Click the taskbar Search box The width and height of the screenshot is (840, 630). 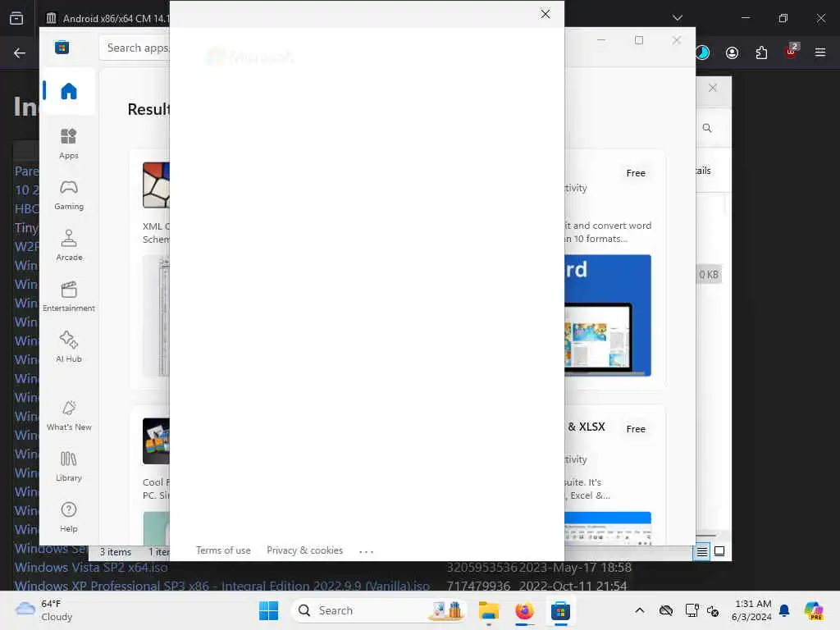tap(379, 610)
